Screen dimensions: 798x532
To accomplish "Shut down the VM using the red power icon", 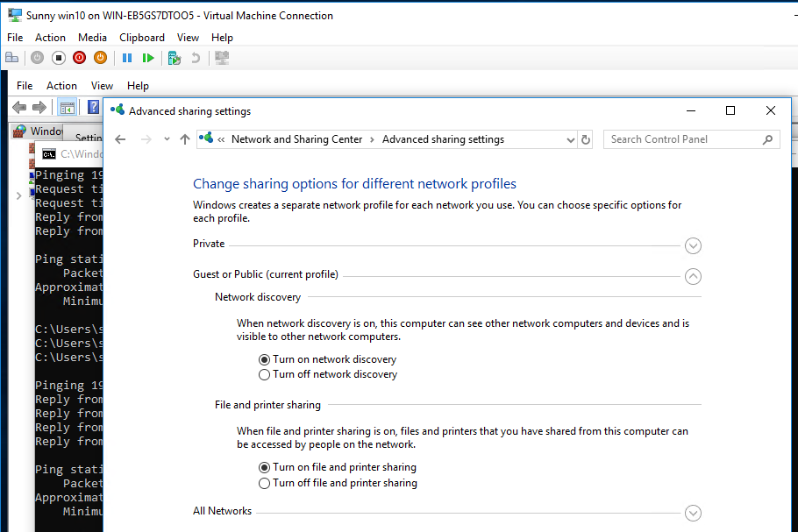I will pyautogui.click(x=80, y=58).
